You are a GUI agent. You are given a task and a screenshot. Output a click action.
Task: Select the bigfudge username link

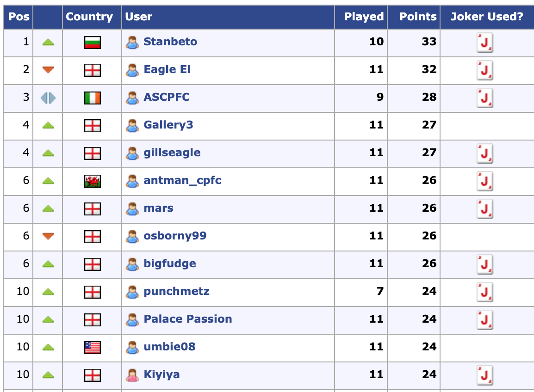[170, 263]
